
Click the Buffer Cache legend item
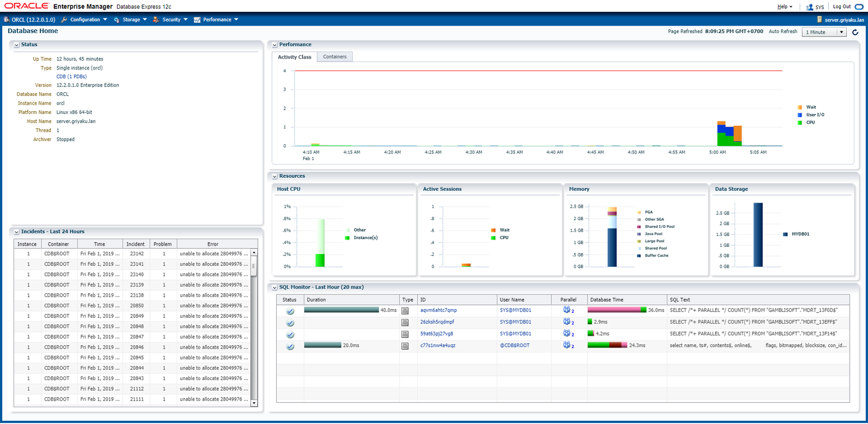[653, 255]
